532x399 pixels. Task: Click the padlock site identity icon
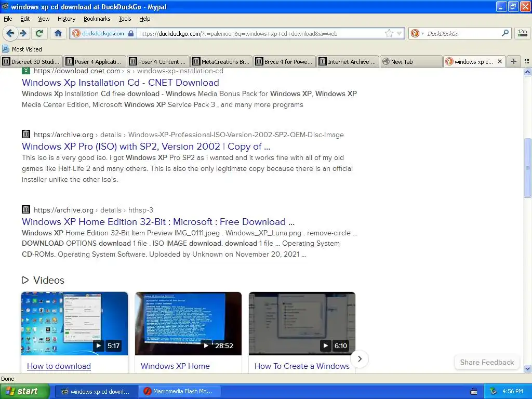(x=131, y=33)
